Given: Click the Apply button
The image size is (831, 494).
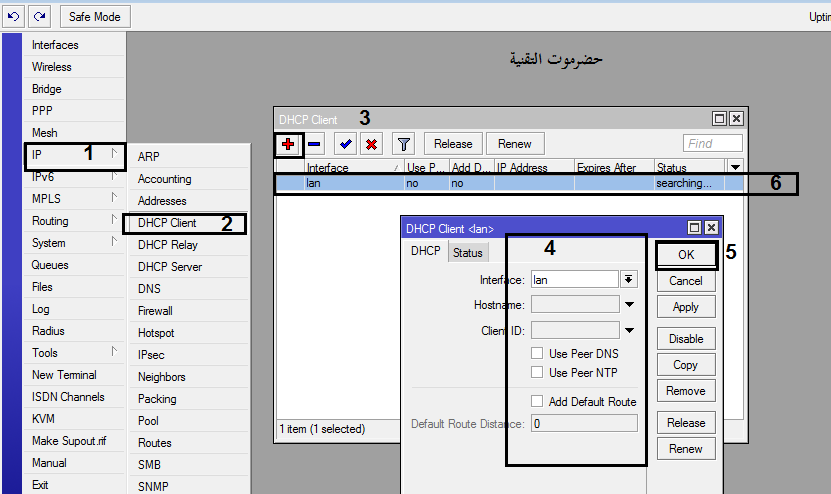Looking at the screenshot, I should point(686,308).
